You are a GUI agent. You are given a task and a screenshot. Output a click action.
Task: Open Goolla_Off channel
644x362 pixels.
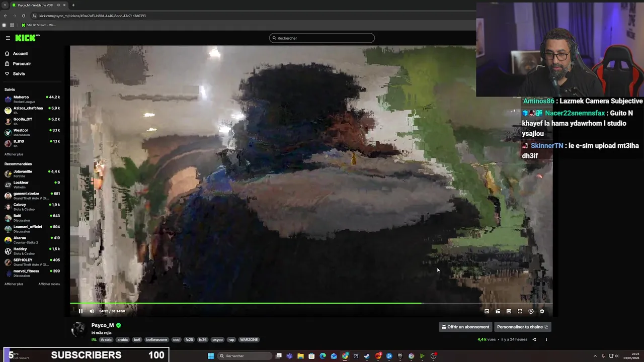(32, 121)
